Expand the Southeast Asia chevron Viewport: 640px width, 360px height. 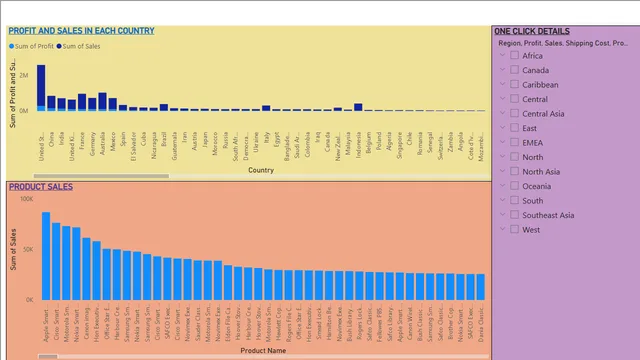pos(502,214)
